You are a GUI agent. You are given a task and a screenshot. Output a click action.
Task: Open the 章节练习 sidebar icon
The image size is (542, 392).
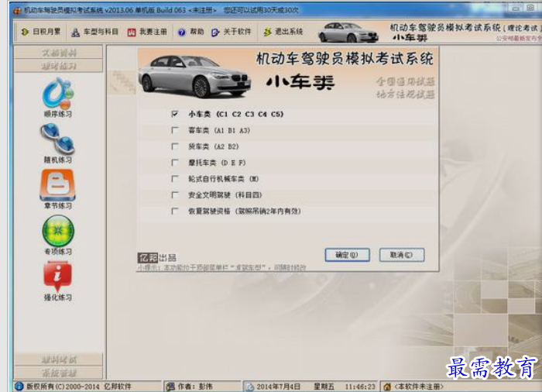tap(58, 189)
